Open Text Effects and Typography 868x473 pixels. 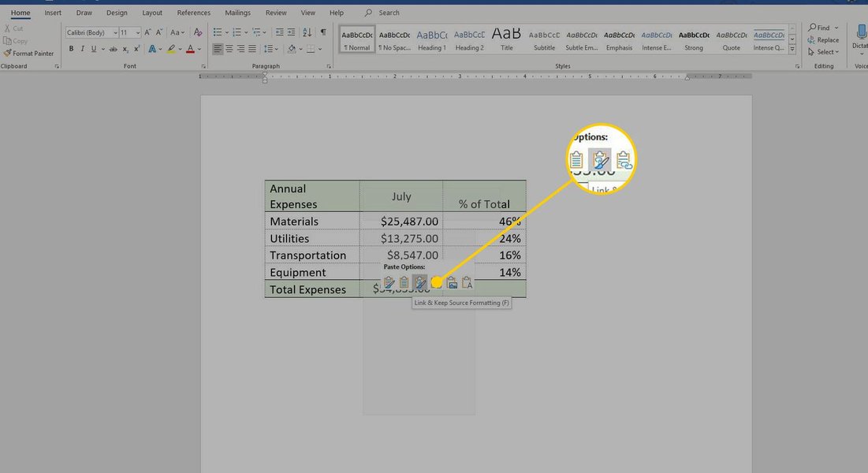[152, 50]
